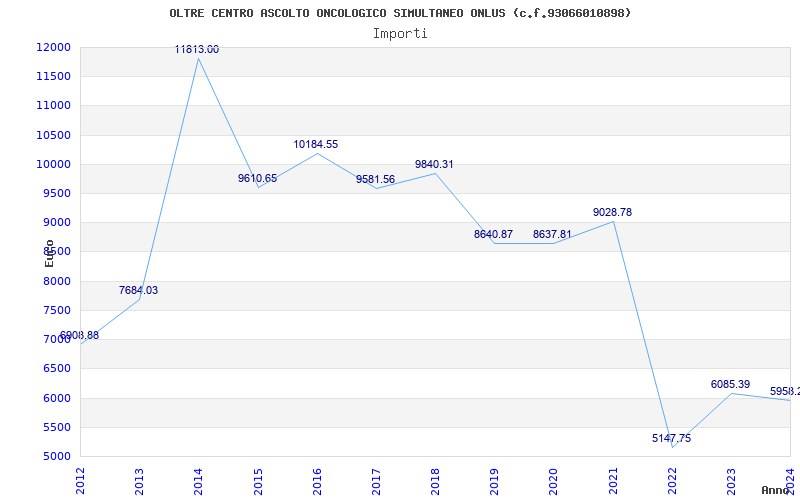This screenshot has height=500, width=800.
Task: Click the x-axis year 2013
Action: pos(139,482)
